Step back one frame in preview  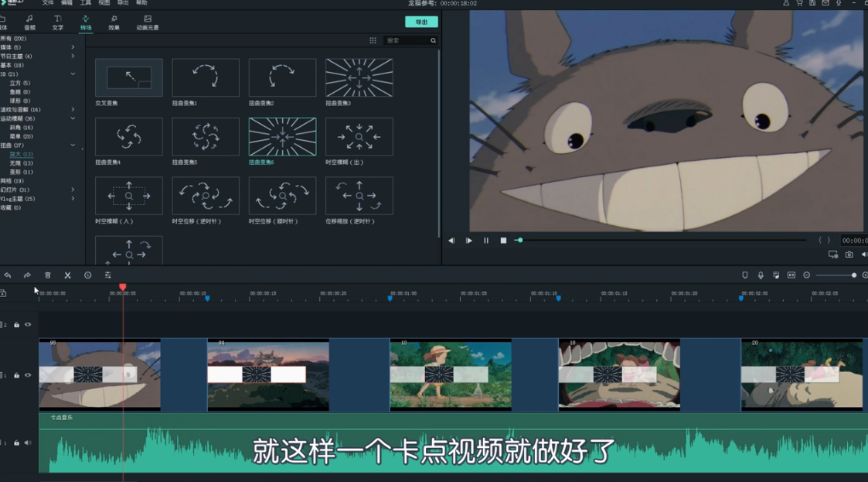coord(451,241)
